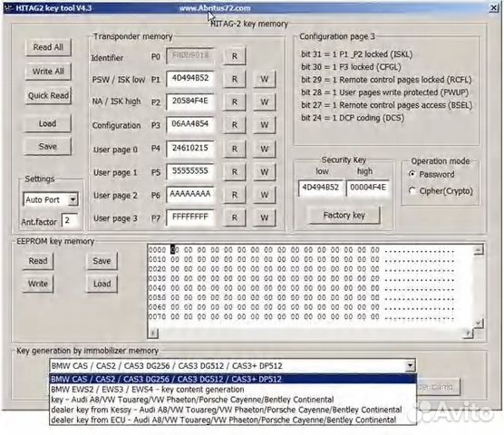
Task: Read P2 NA / ISK high page
Action: (235, 101)
